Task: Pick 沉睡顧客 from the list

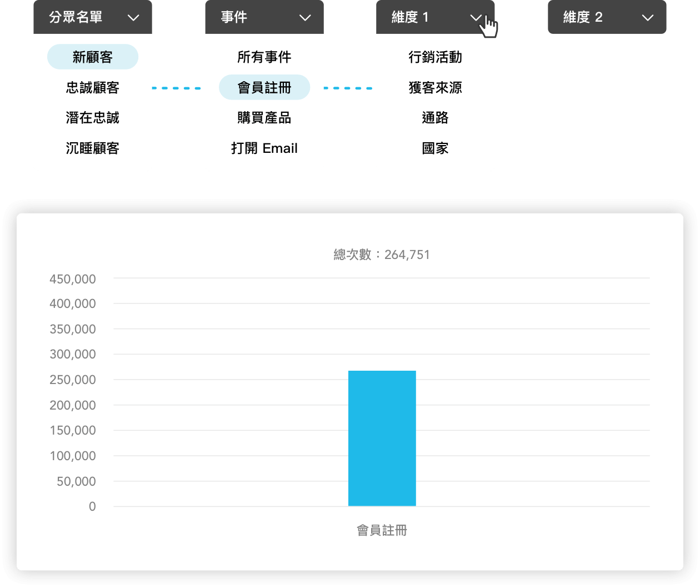Action: (x=93, y=148)
